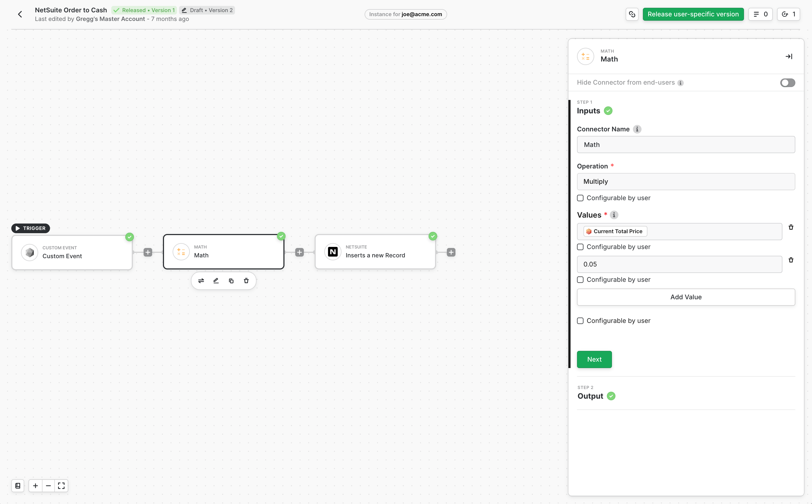Fit the canvas to screen
The width and height of the screenshot is (812, 504).
pos(61,486)
